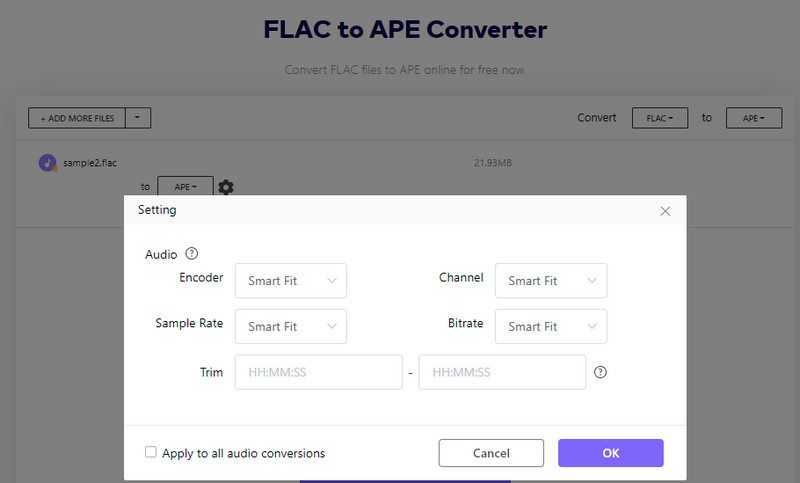Enable Apply to all audio conversions checkbox
This screenshot has height=483, width=800.
151,452
